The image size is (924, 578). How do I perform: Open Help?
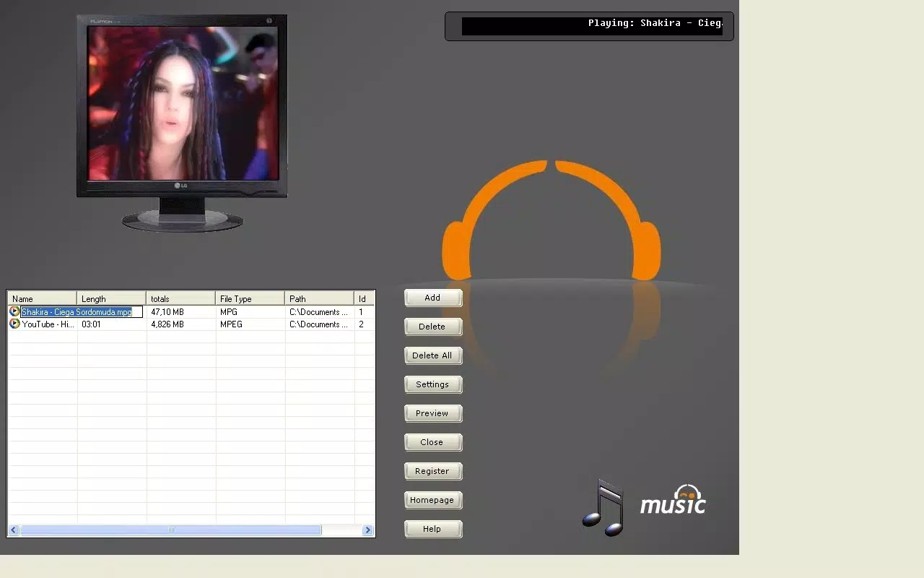click(x=432, y=529)
